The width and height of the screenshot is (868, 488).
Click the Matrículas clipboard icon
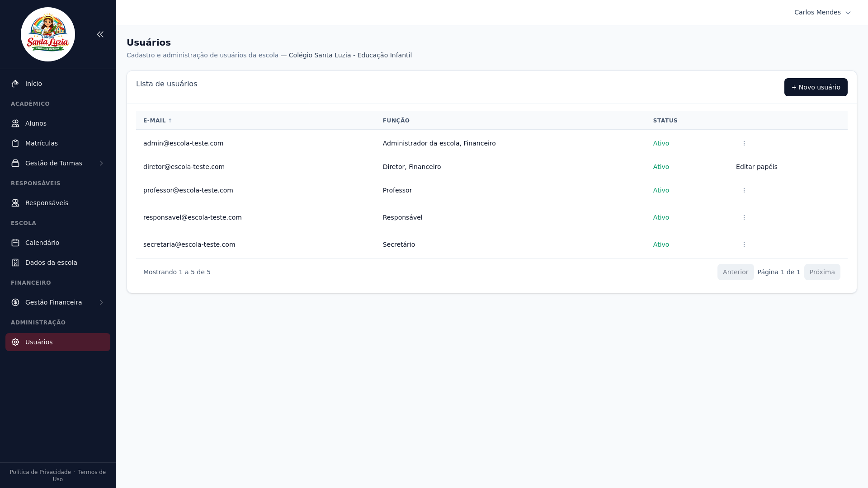[x=15, y=143]
